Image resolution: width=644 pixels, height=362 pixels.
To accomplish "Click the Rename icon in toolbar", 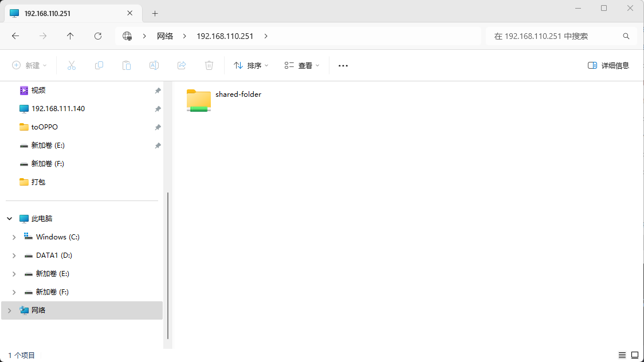I will [154, 65].
